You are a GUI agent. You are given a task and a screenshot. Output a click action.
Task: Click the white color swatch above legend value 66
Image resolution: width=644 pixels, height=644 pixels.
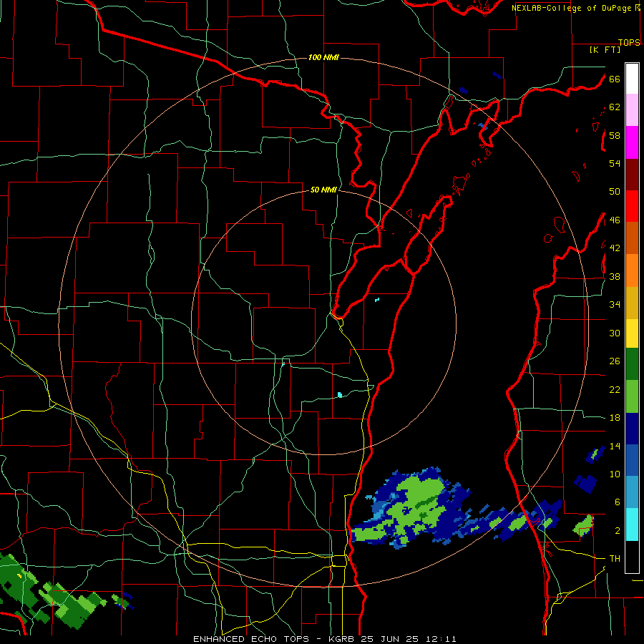point(632,79)
